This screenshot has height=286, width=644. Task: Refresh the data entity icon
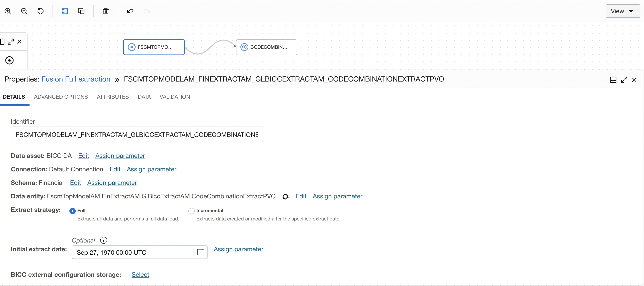point(285,197)
